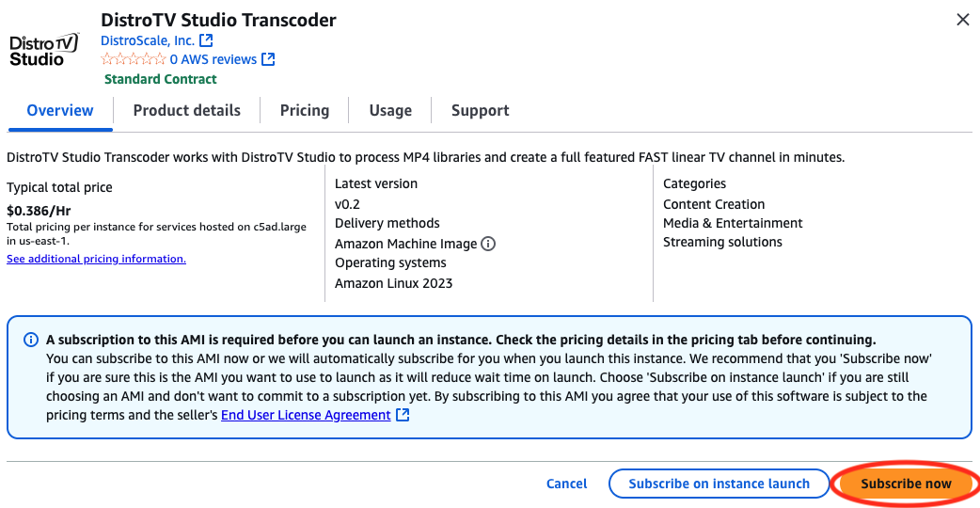Click the orange Subscribe now button

pos(906,484)
